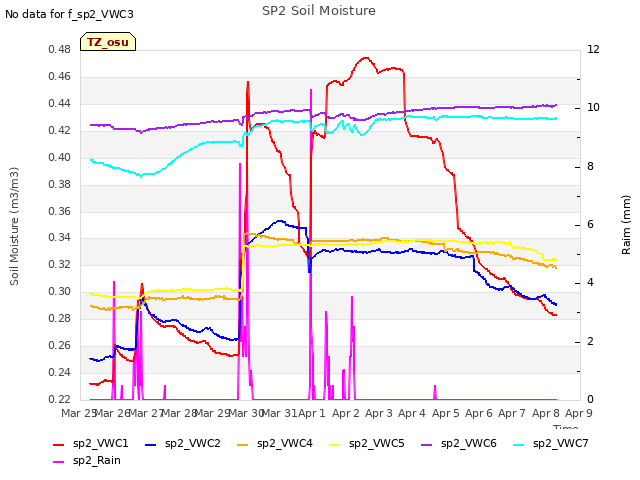
Task: Select the sp2_VWC7 legend label
Action: [x=560, y=444]
